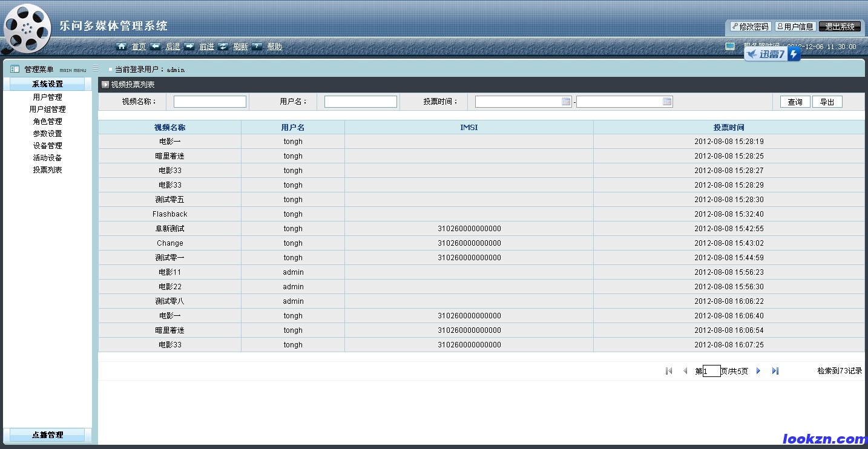Go to the next page arrow
The height and width of the screenshot is (449, 868).
point(758,371)
